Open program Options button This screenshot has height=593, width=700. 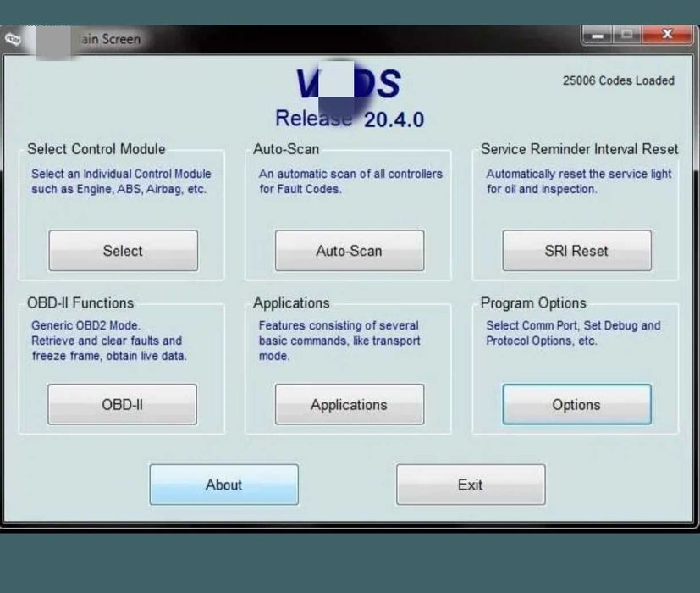576,404
